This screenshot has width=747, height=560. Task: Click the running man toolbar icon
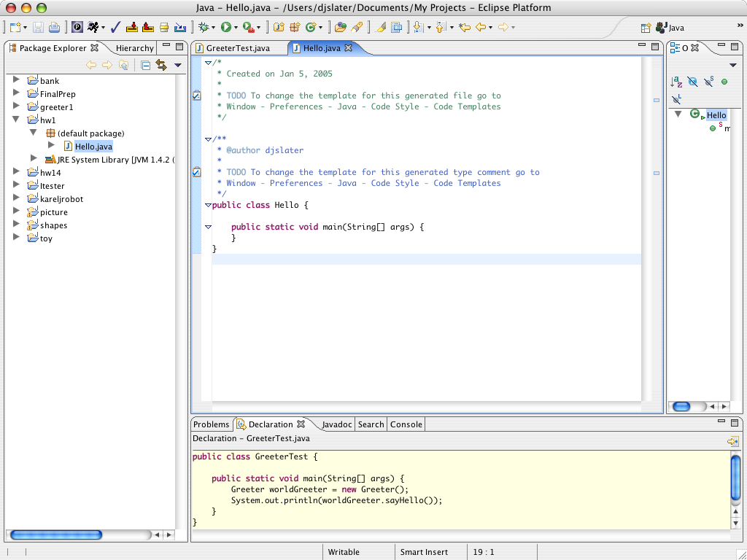point(93,27)
